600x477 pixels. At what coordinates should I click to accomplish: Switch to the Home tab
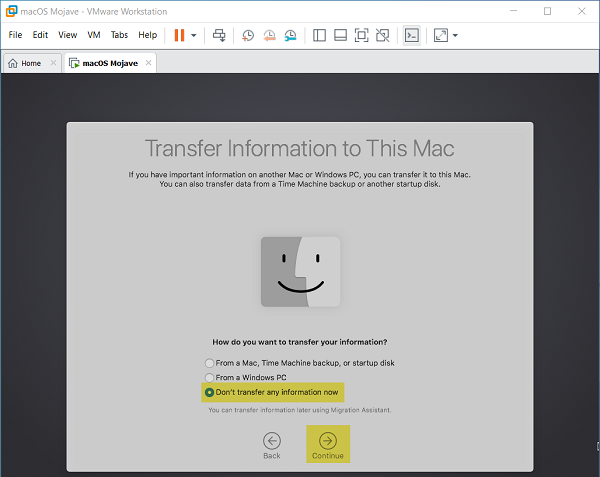pos(31,63)
